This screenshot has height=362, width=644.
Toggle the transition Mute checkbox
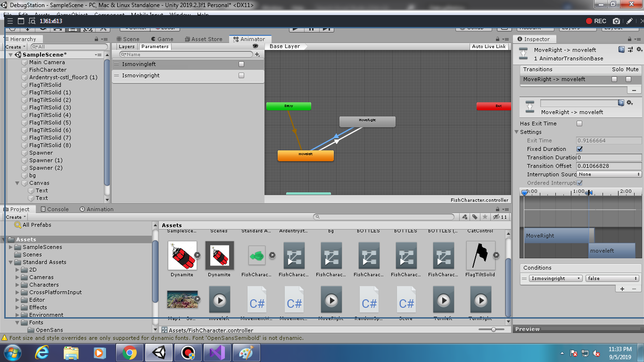pos(628,79)
